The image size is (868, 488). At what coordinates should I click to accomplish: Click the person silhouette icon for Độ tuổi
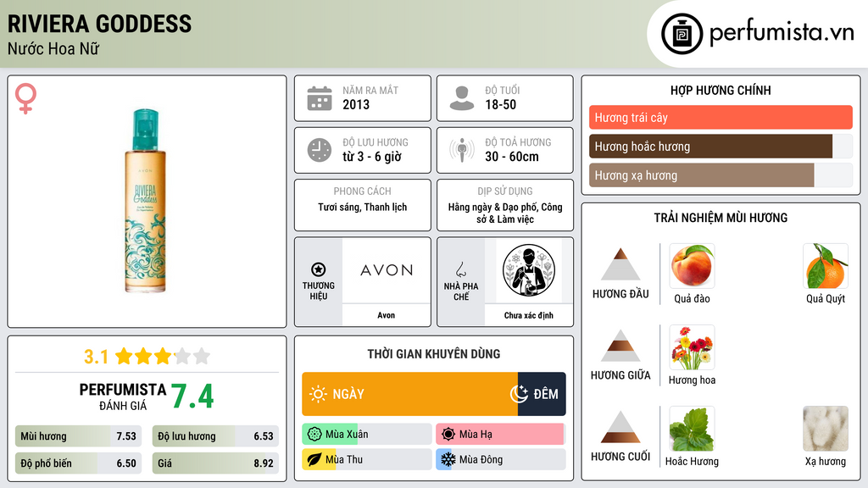click(x=462, y=98)
